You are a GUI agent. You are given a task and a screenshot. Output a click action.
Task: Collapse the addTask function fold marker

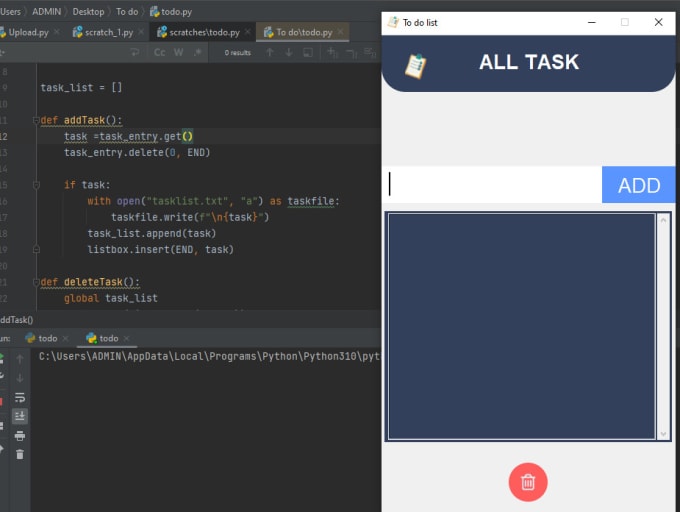pyautogui.click(x=36, y=120)
